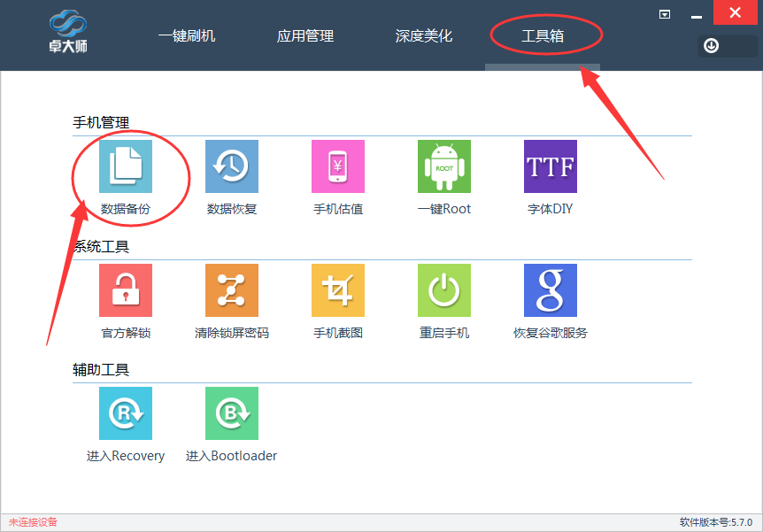Expand the title bar dropdown arrow
The image size is (763, 532).
pyautogui.click(x=665, y=14)
